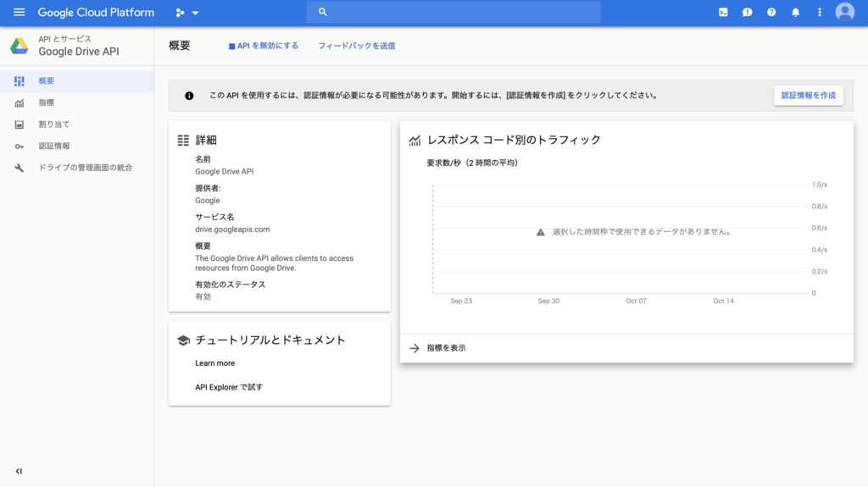Screen dimensions: 868x487
Task: Click the 割り当て quota icon in sidebar
Action: click(x=19, y=125)
